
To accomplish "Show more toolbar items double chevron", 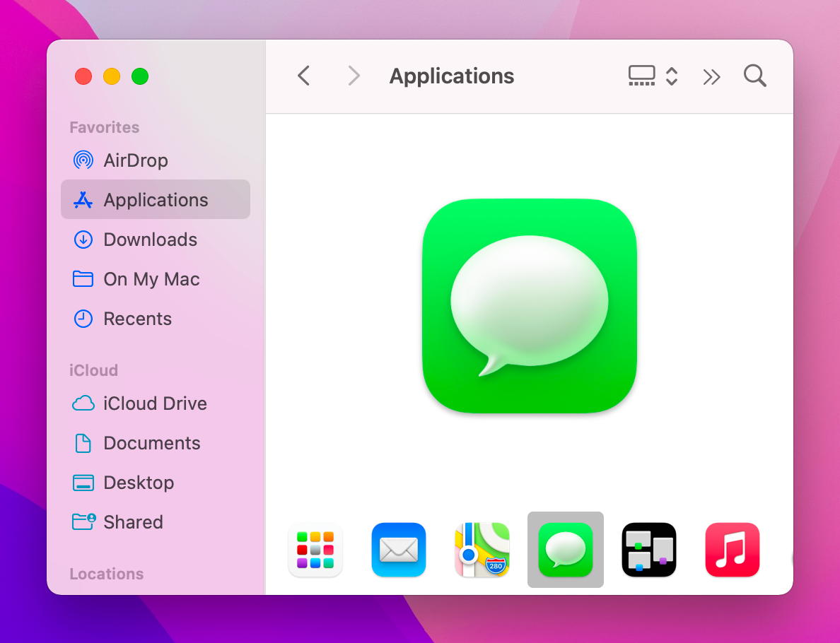I will click(x=711, y=77).
